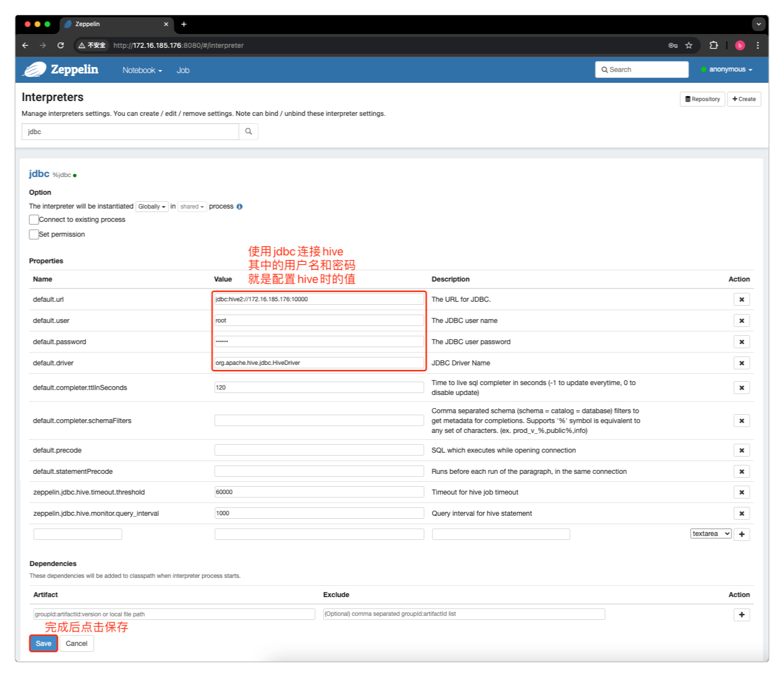Click the default.url value field
Image resolution: width=784 pixels, height=677 pixels.
(x=319, y=299)
